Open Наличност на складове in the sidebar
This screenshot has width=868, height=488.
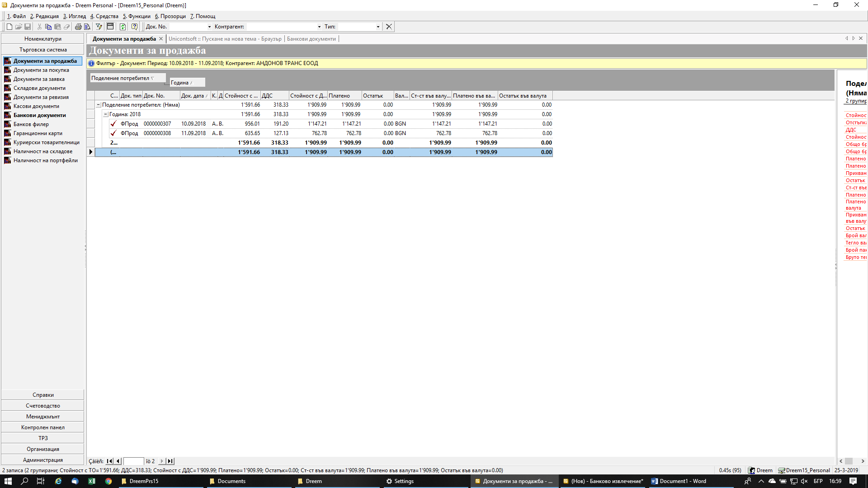tap(43, 151)
